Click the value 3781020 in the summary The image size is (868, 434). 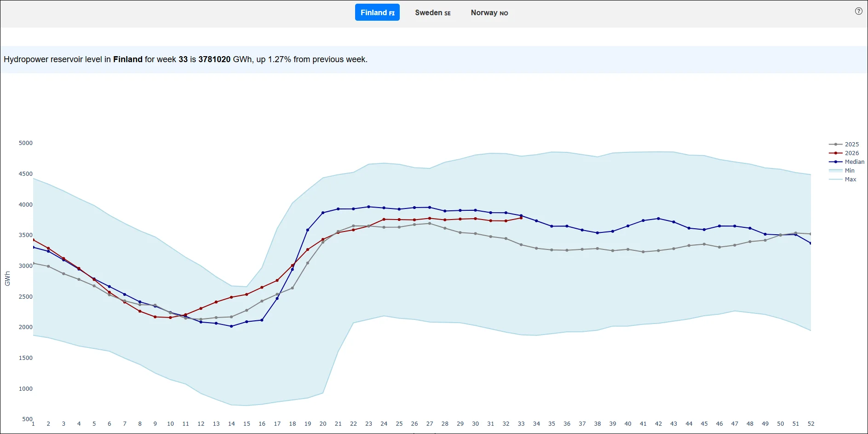pos(214,59)
